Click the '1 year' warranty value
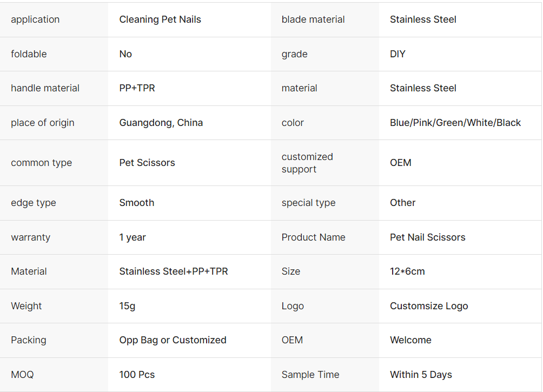Viewport: 543px width, 392px height. pyautogui.click(x=133, y=237)
